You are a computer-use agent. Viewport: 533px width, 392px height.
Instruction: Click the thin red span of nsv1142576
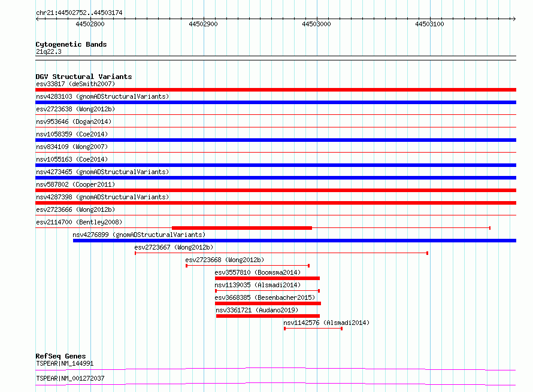click(313, 329)
